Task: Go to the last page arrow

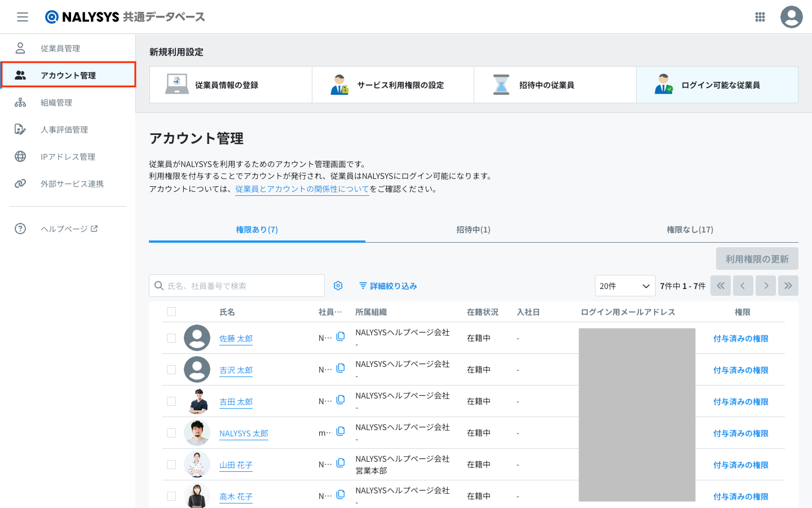Action: [x=788, y=286]
